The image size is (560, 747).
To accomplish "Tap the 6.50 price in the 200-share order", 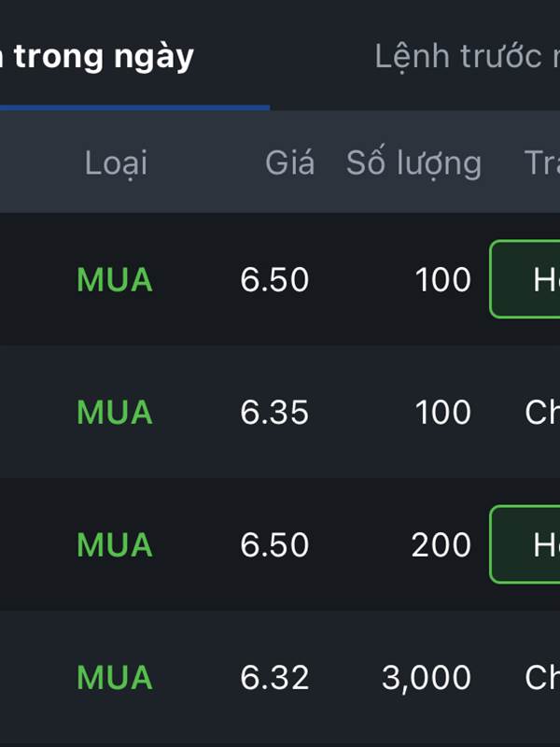I will point(274,544).
